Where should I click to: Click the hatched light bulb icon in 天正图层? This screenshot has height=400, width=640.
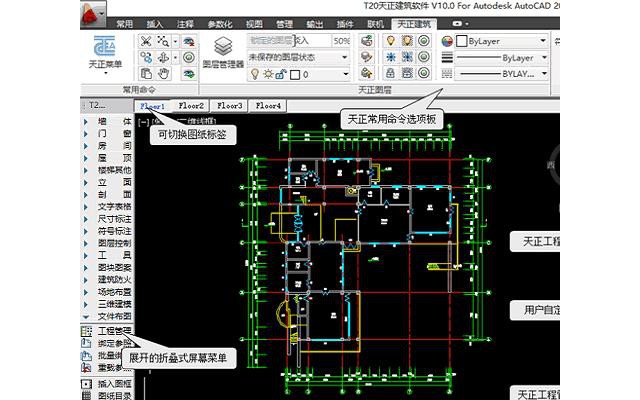(407, 41)
